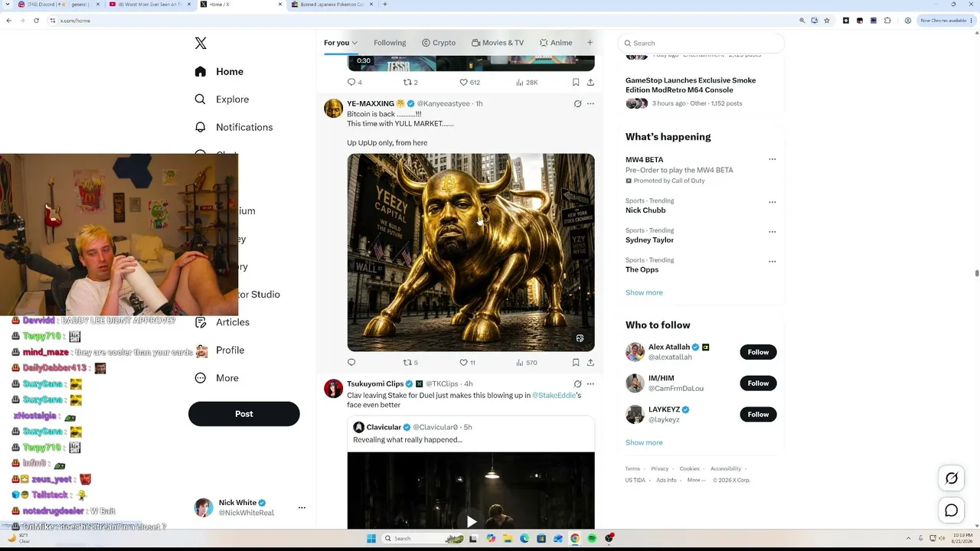Viewport: 980px width, 551px height.
Task: Bookmark the YE-MAXXING Bitcoin post
Action: 576,363
